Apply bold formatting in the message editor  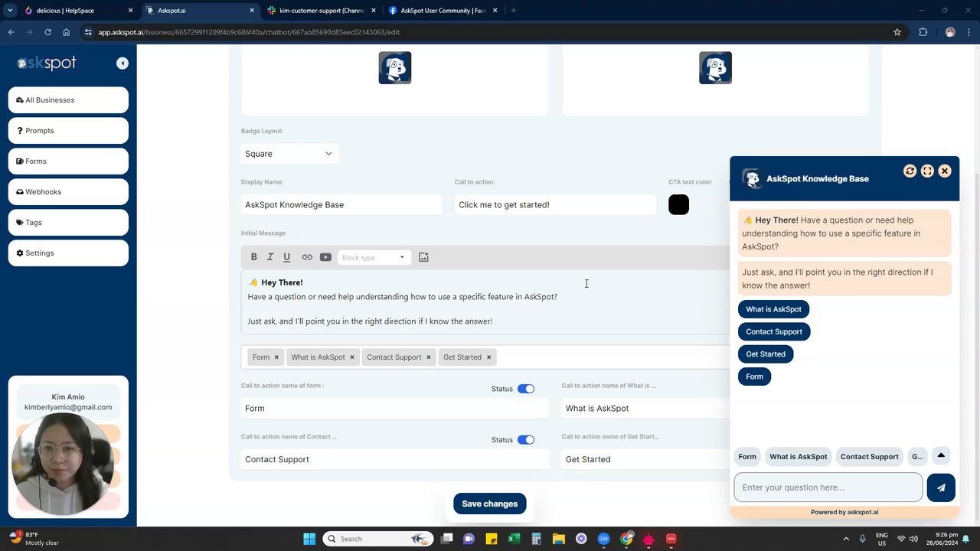tap(254, 257)
